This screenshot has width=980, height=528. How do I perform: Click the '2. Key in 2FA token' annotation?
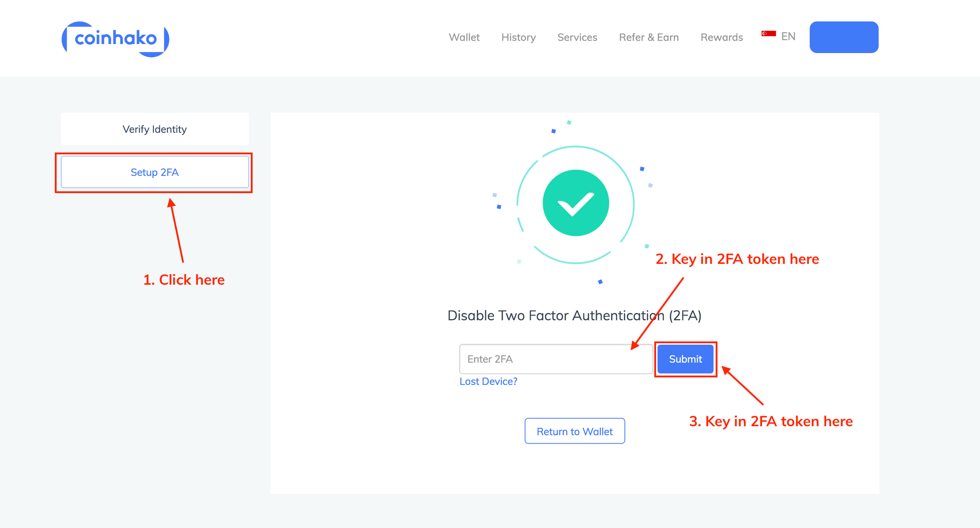pyautogui.click(x=737, y=259)
